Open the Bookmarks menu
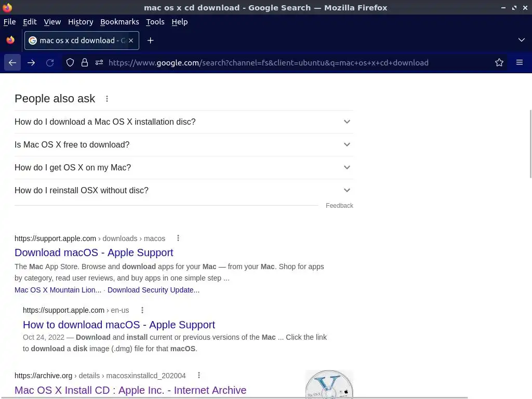 (119, 22)
